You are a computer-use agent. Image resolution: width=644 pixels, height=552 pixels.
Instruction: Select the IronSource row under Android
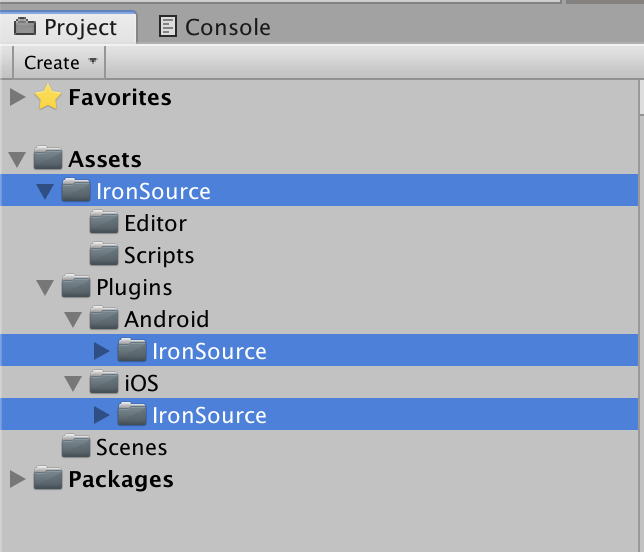(319, 350)
